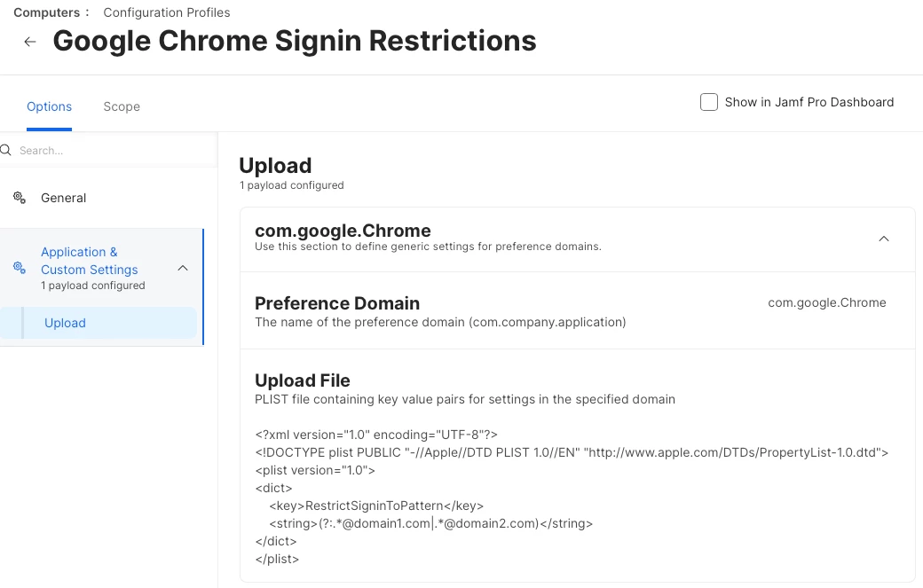The height and width of the screenshot is (588, 923).
Task: Select Application & Custom Settings in sidebar
Action: (x=90, y=261)
